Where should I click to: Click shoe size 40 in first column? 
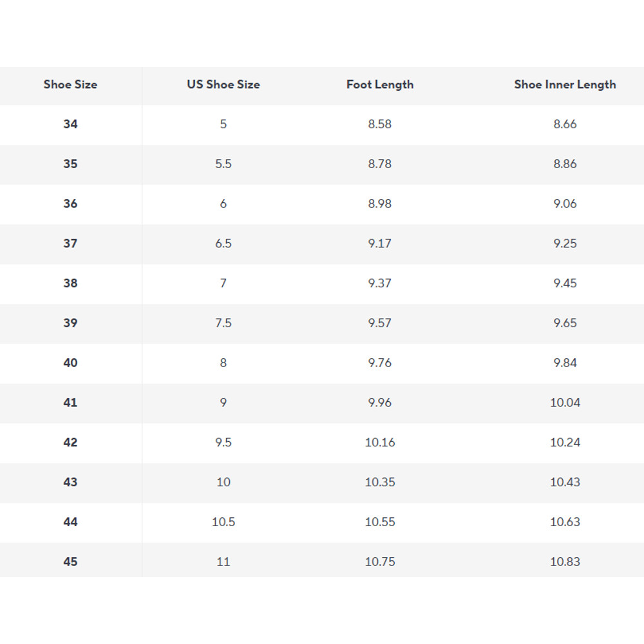pos(70,363)
